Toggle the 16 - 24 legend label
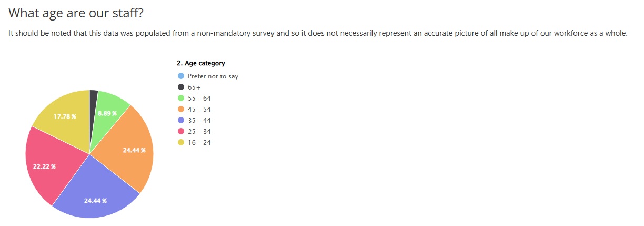The height and width of the screenshot is (226, 644). pos(199,143)
